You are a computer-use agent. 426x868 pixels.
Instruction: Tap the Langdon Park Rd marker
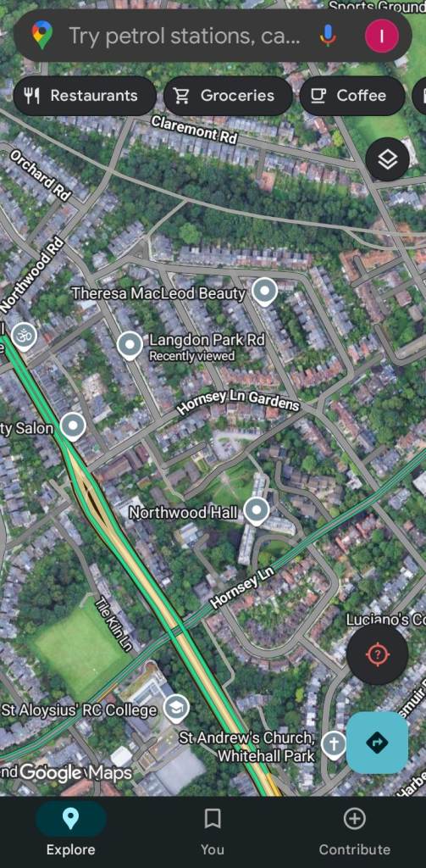(x=130, y=346)
